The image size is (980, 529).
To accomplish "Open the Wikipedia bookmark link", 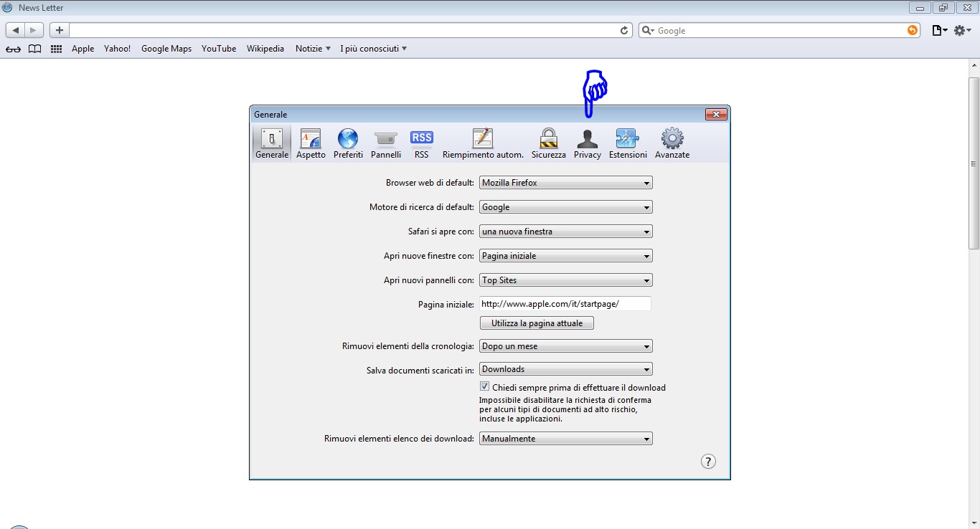I will 265,49.
